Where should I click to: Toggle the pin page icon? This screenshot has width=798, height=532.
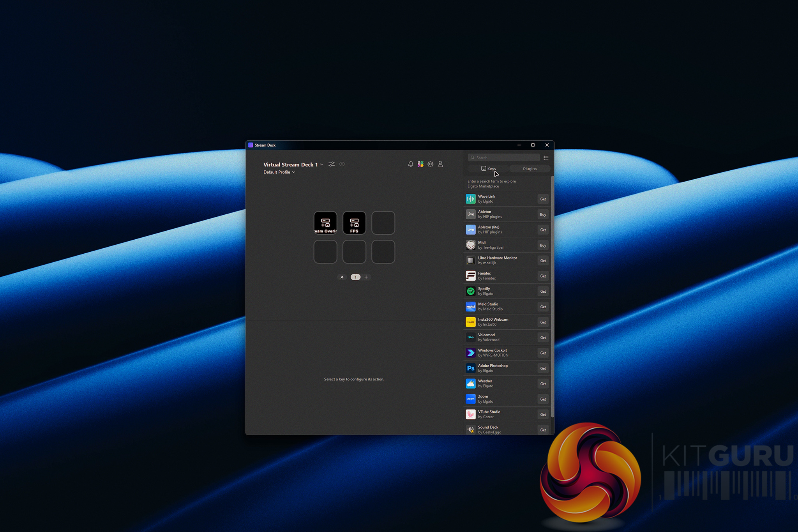click(342, 277)
